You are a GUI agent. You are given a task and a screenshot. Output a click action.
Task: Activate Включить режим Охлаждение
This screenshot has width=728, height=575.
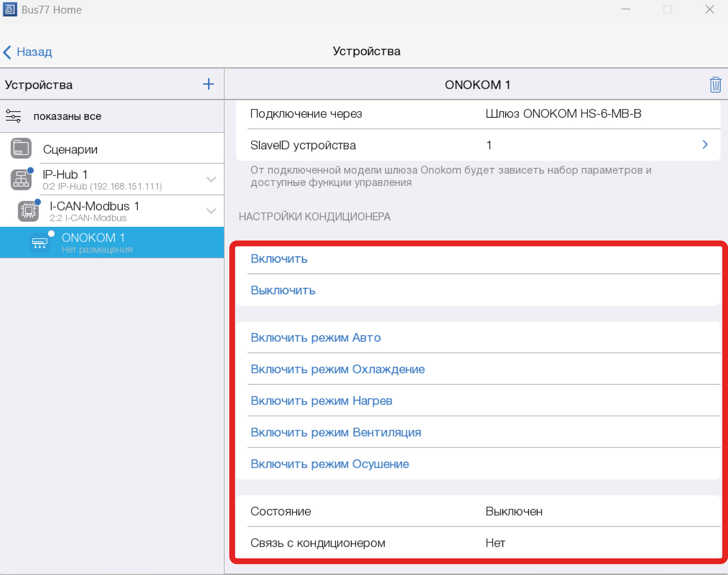tap(337, 369)
